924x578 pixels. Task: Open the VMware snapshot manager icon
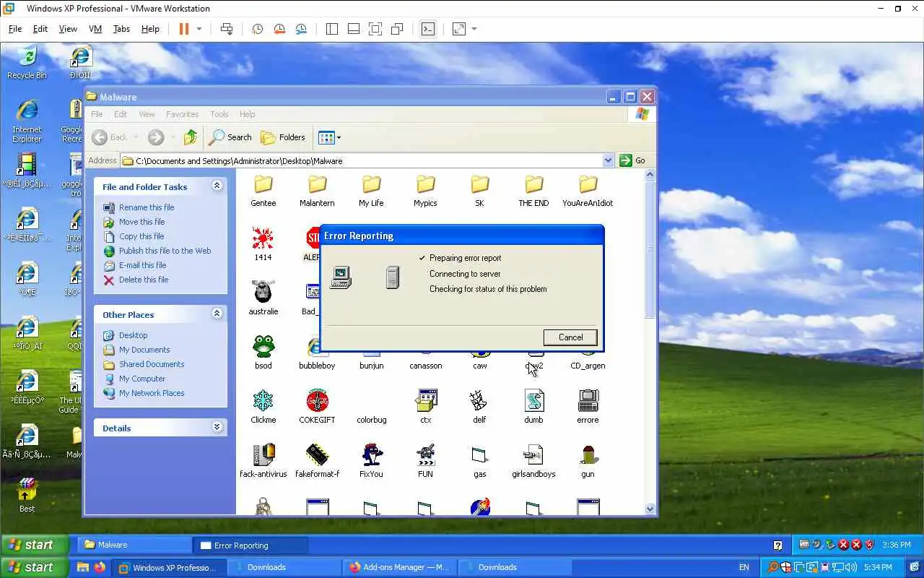[301, 29]
